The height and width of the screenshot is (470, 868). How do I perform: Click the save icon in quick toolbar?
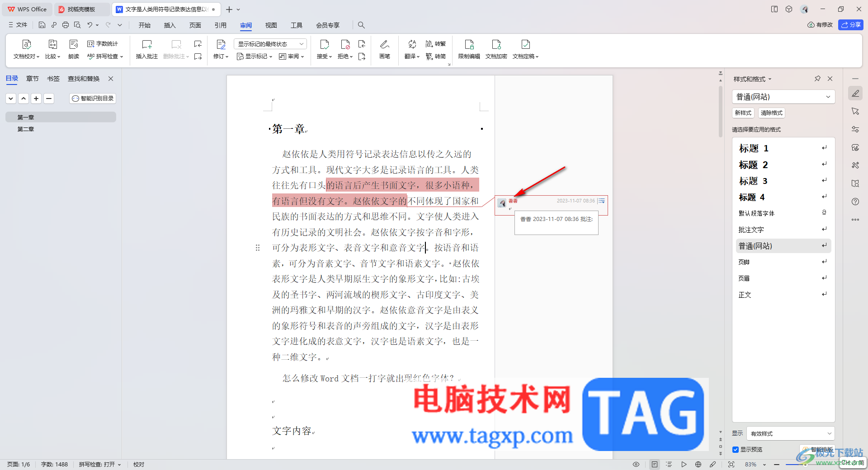tap(42, 25)
